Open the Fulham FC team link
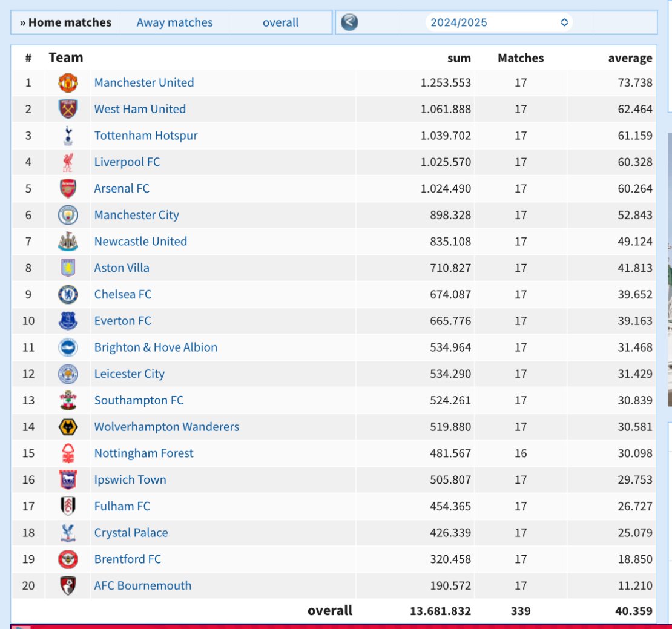 coord(122,507)
